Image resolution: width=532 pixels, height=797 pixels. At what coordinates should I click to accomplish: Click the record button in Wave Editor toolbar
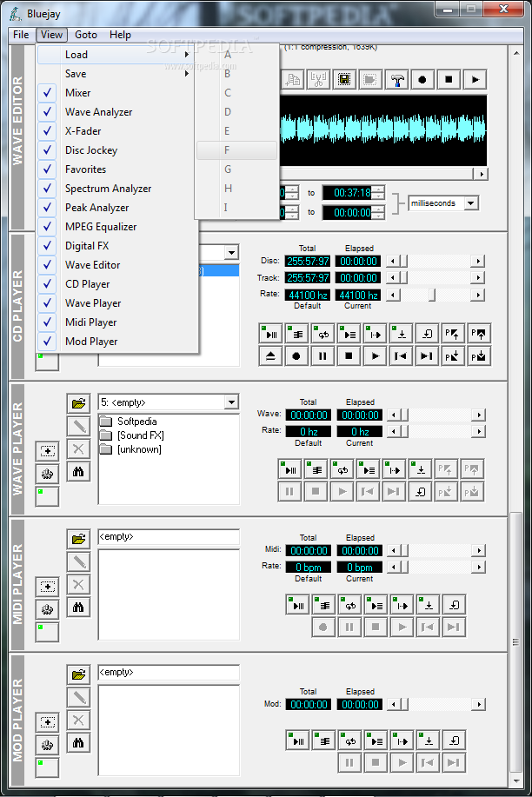(422, 80)
